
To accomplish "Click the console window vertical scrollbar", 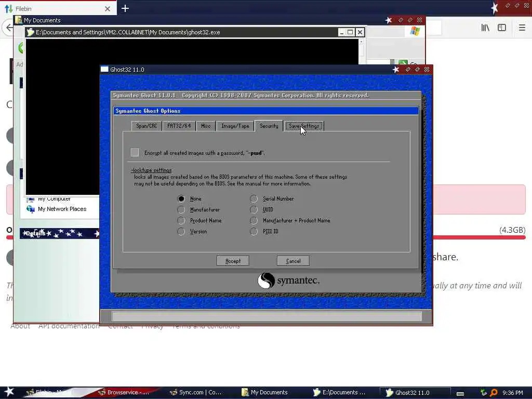I will pyautogui.click(x=361, y=51).
